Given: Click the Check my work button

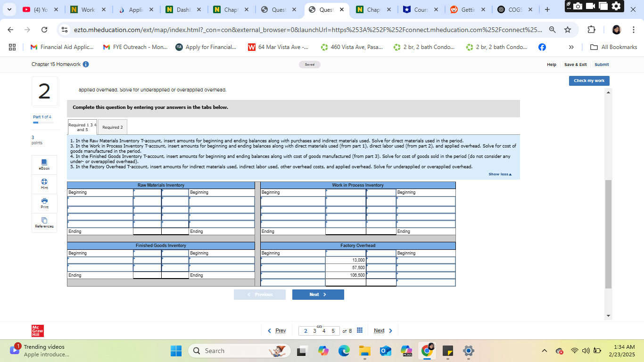Looking at the screenshot, I should click(x=589, y=81).
